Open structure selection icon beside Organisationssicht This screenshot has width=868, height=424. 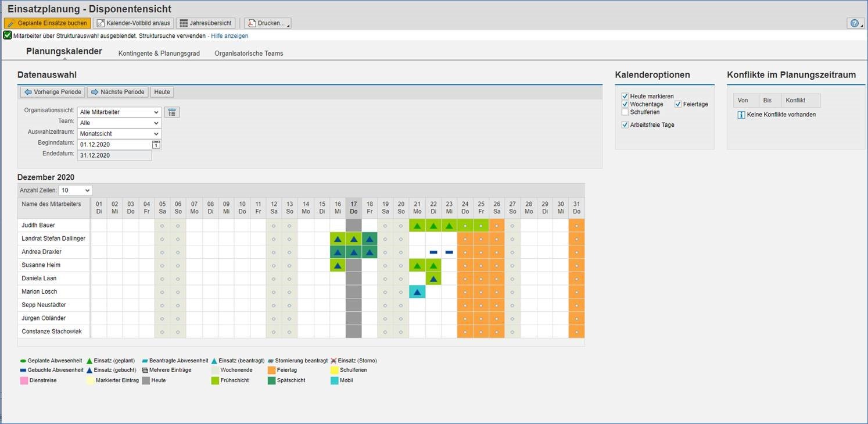pyautogui.click(x=172, y=112)
